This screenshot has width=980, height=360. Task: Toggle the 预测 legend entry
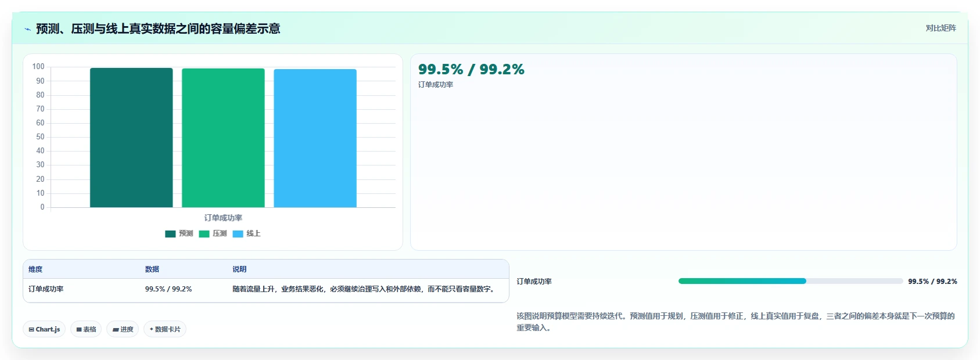pos(179,233)
